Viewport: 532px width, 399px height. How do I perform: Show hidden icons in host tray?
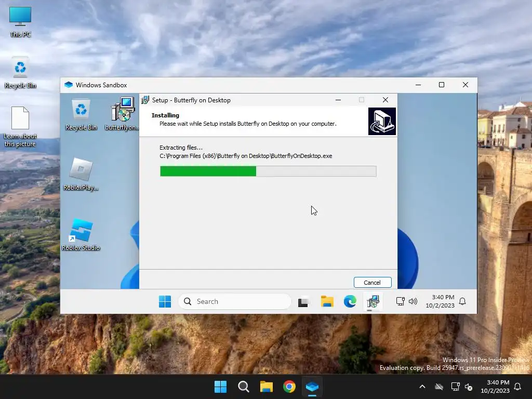tap(422, 387)
